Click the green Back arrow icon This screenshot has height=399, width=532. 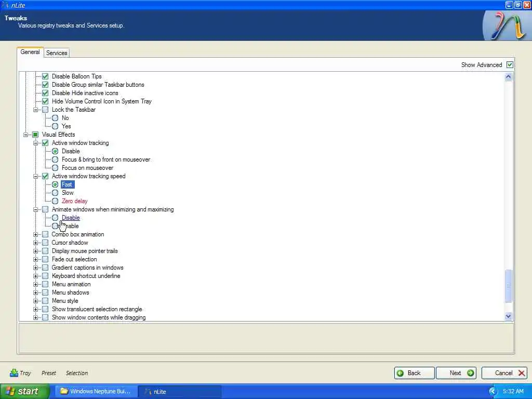coord(401,373)
